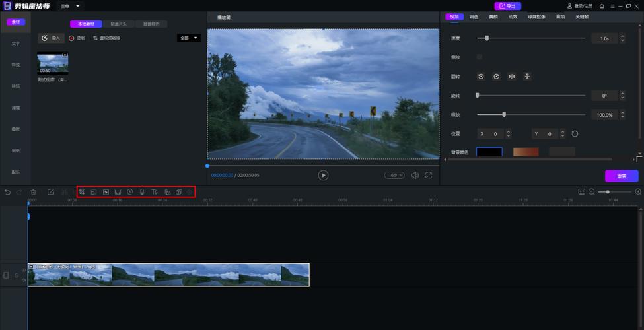Click the purple 导出 export button
The width and height of the screenshot is (644, 330).
point(507,6)
